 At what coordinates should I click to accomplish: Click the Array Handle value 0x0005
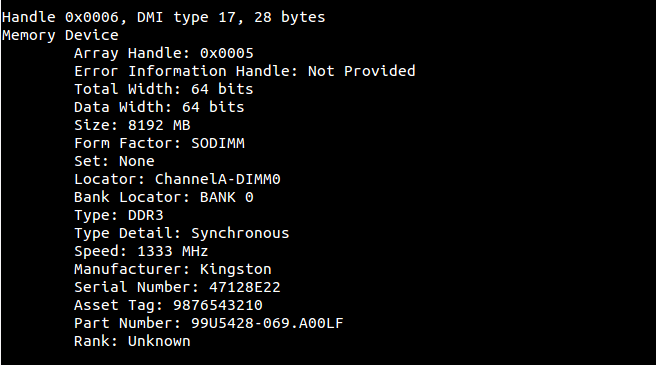coord(227,53)
